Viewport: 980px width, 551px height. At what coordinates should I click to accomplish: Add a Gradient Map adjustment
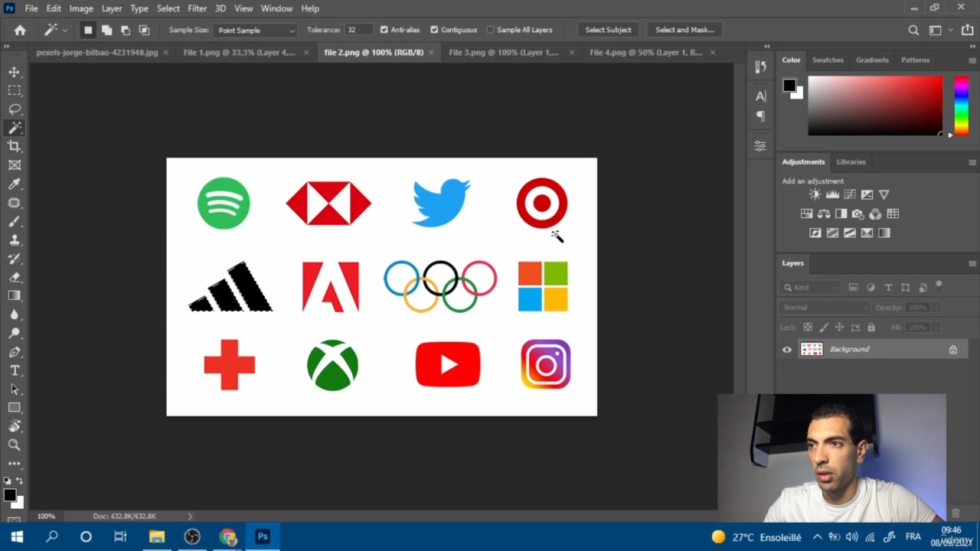click(884, 233)
